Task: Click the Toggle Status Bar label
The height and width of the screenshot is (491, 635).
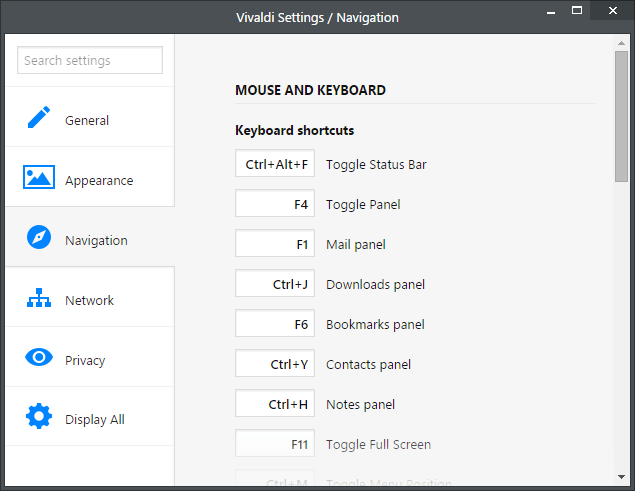Action: pos(376,165)
